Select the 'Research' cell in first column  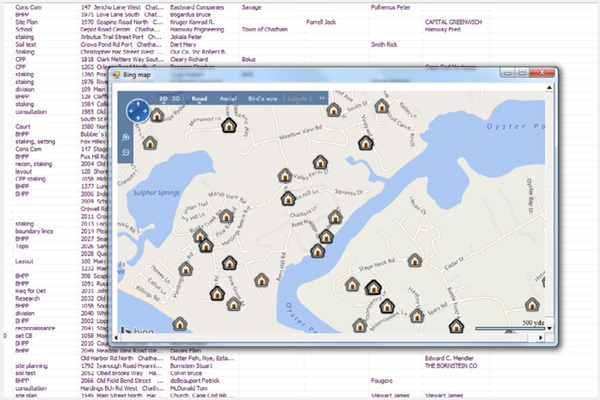27,299
